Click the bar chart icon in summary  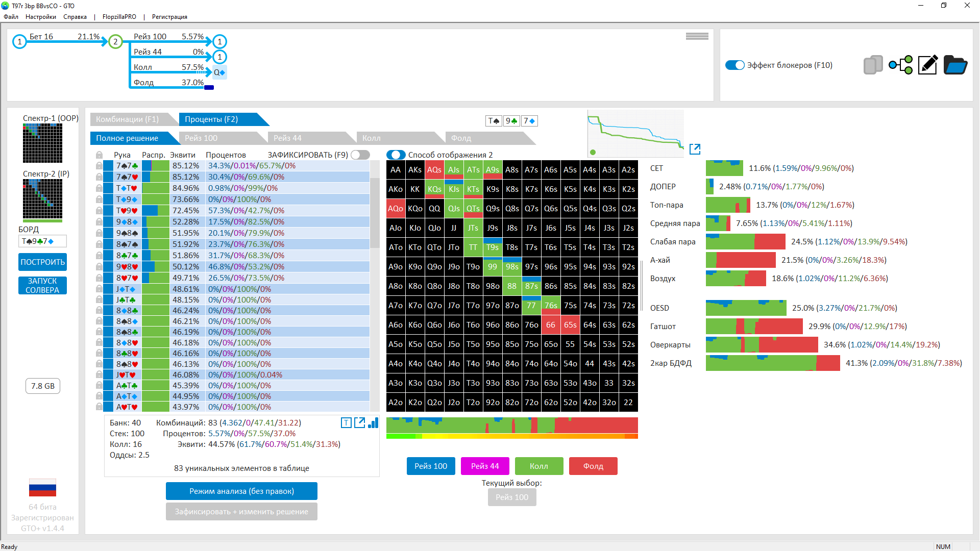(373, 423)
